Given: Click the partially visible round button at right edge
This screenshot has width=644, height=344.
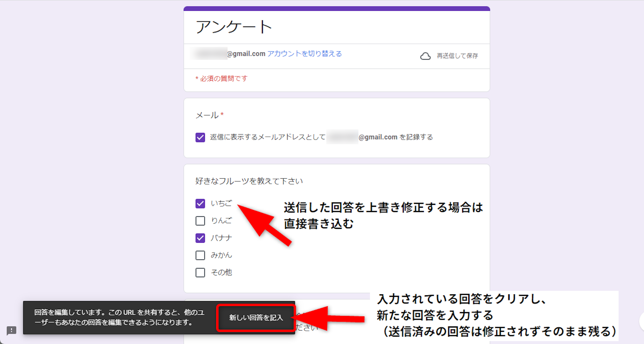Looking at the screenshot, I should 641,321.
